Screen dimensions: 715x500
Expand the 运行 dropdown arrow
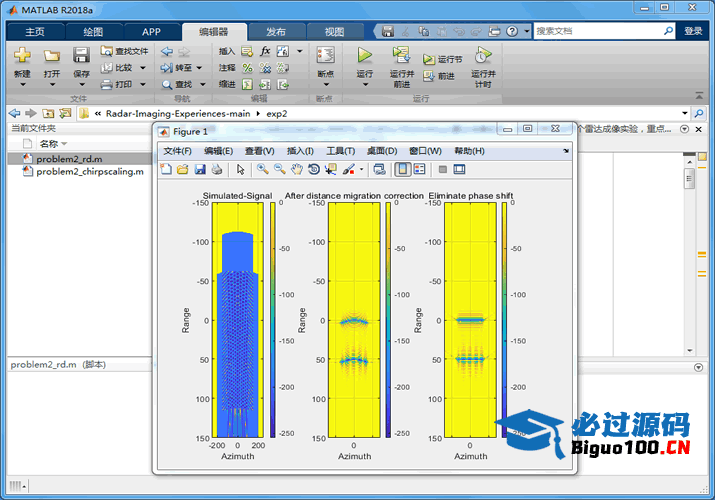click(x=365, y=85)
